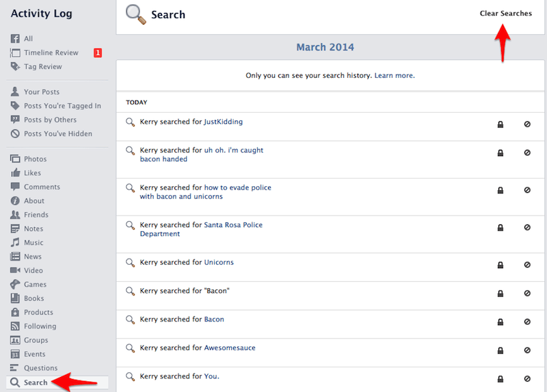Click the TODAY section label
The image size is (547, 392).
click(136, 103)
